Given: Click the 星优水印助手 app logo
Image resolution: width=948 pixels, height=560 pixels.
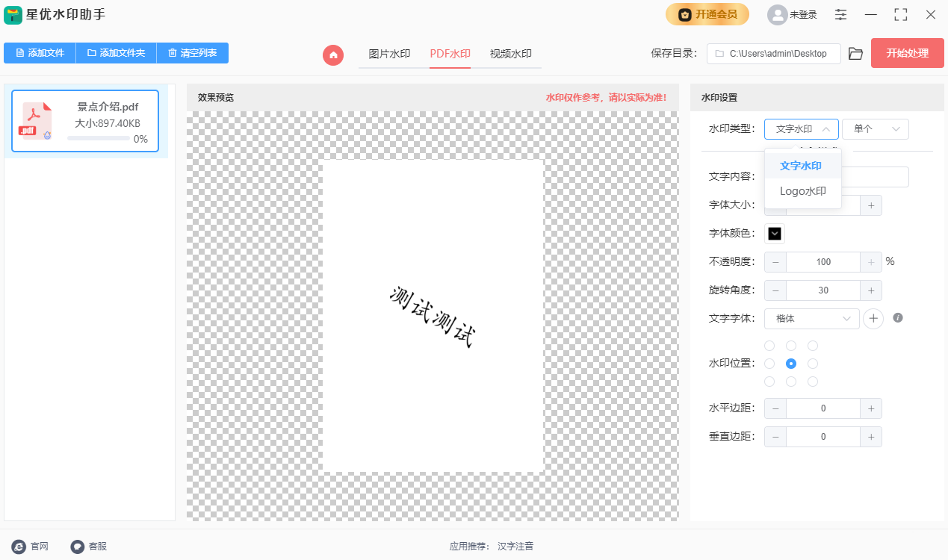Looking at the screenshot, I should [13, 14].
